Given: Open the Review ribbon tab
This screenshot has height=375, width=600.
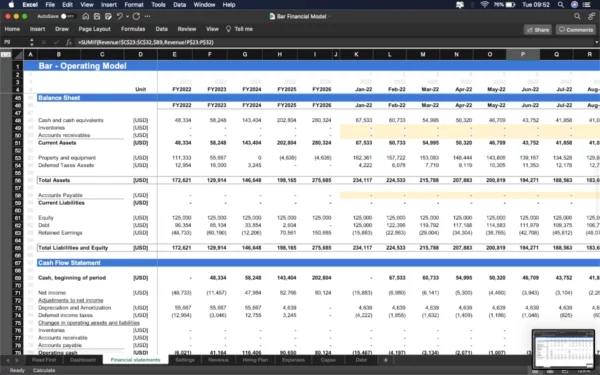Looking at the screenshot, I should pos(187,29).
